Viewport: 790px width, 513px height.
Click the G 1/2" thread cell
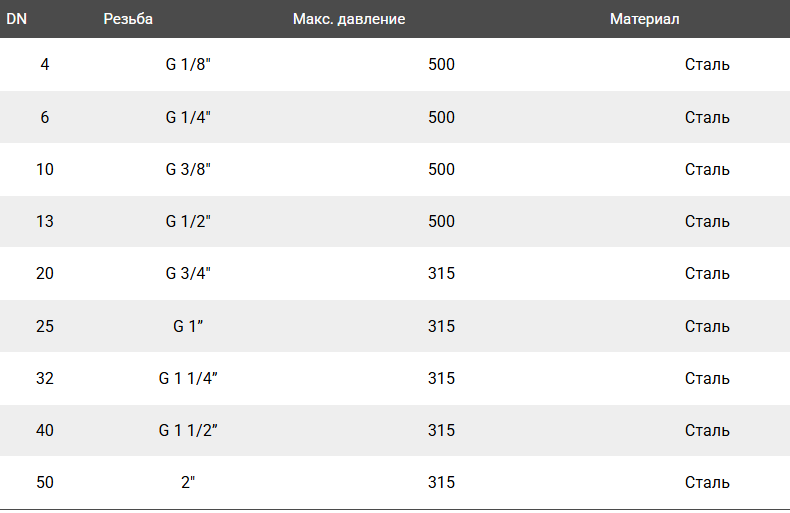tap(188, 221)
